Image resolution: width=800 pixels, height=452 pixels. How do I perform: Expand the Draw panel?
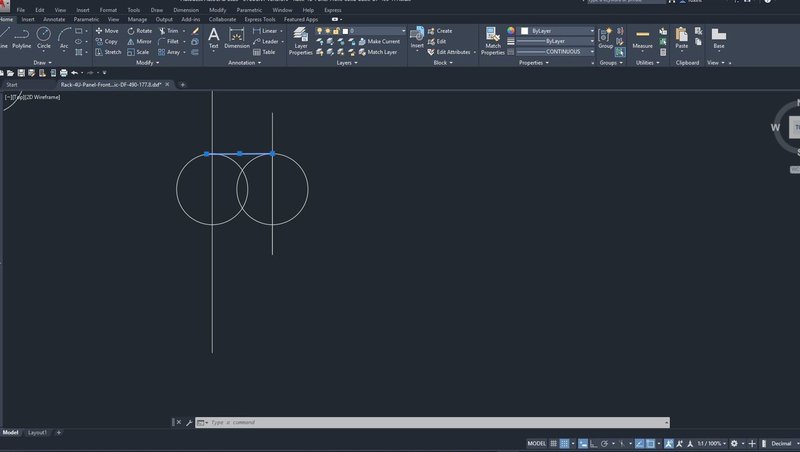click(x=42, y=63)
